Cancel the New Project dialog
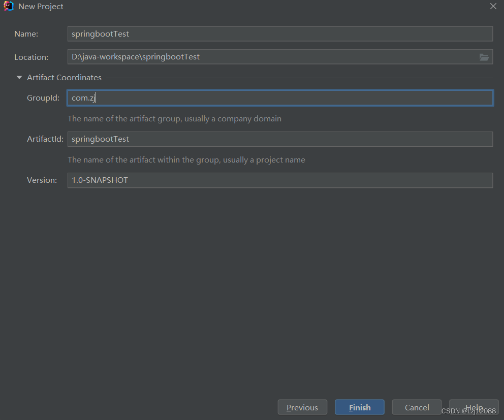This screenshot has width=504, height=420. pos(417,407)
